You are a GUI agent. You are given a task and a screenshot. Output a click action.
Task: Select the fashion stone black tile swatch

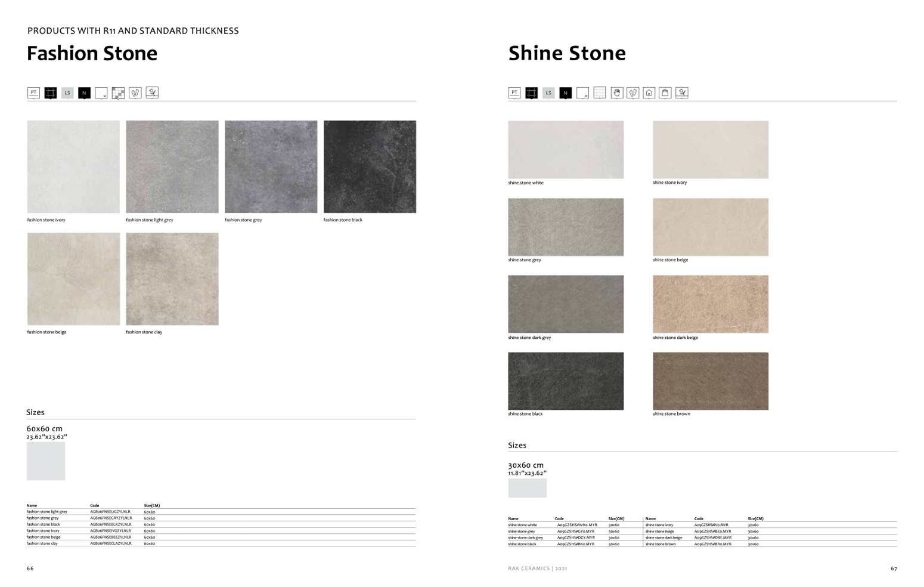tap(370, 167)
